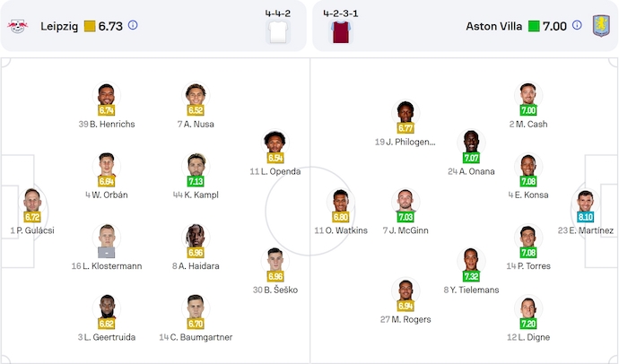
Task: Click the Aston Villa club crest
Action: click(x=600, y=26)
